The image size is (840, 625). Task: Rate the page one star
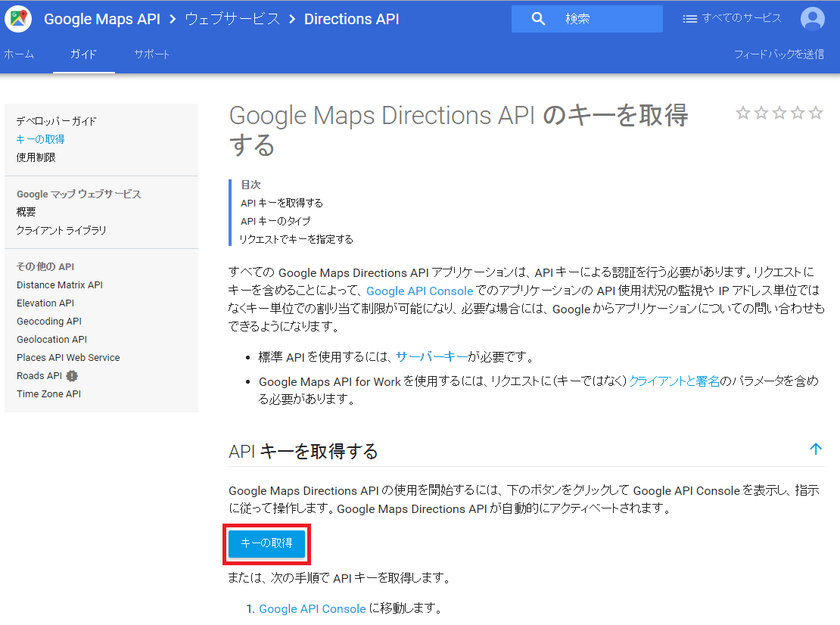743,113
